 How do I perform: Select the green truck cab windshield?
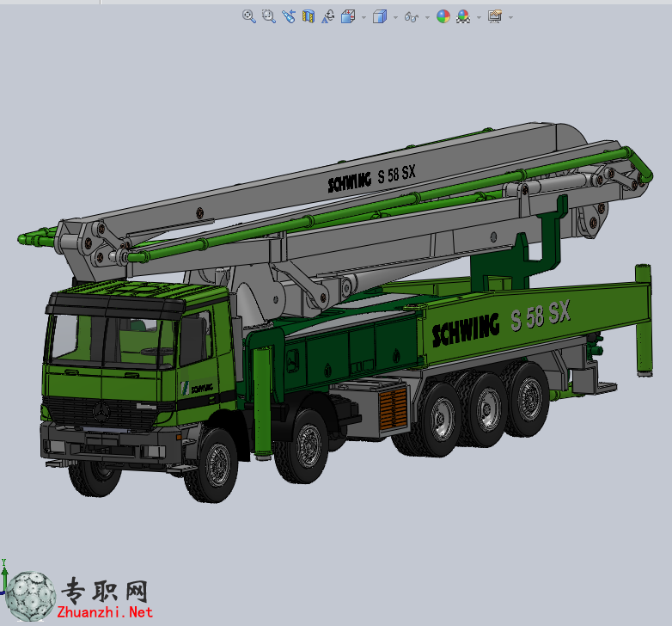[x=113, y=341]
